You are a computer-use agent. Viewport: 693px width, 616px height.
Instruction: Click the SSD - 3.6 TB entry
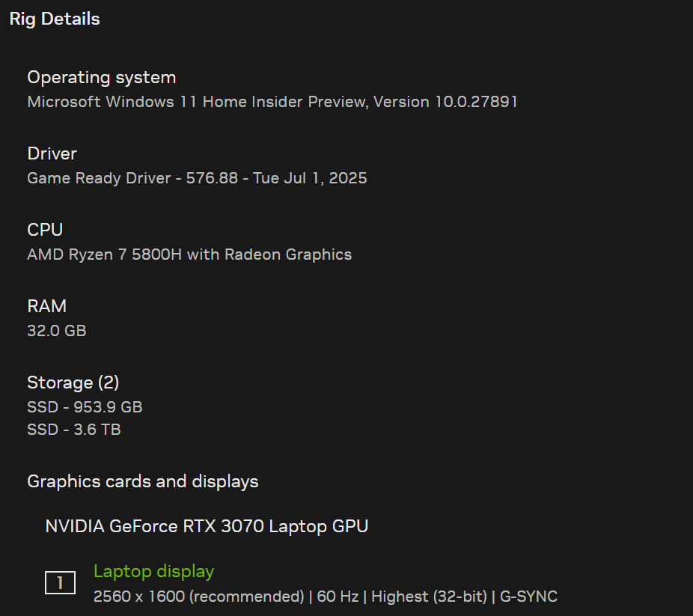coord(73,430)
